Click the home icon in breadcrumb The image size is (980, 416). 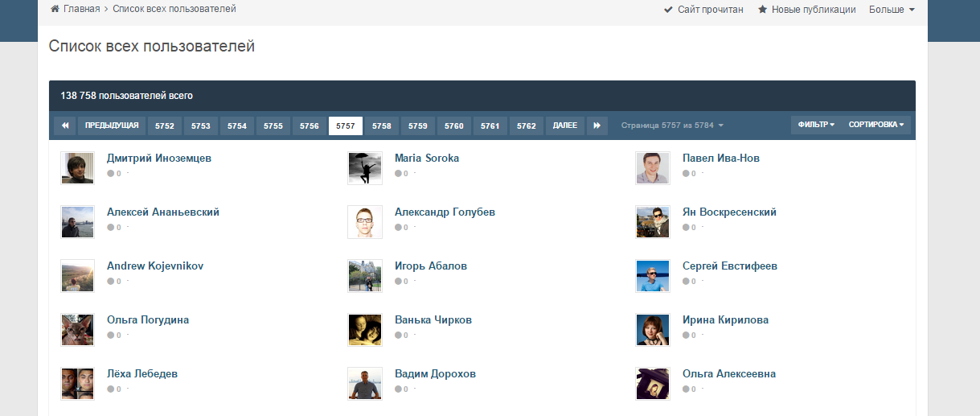55,10
